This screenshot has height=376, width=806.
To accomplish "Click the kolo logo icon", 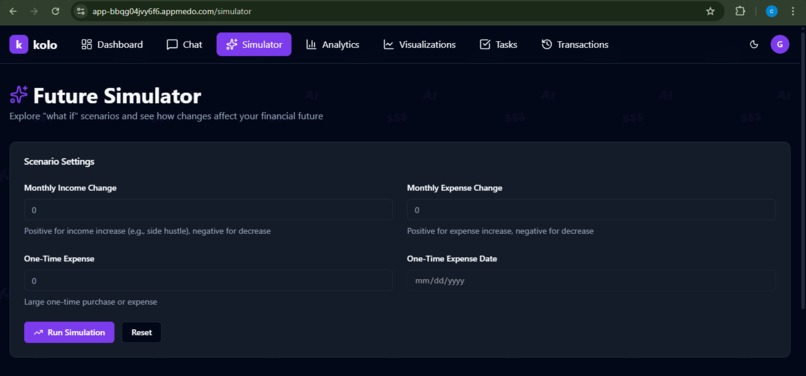I will pos(19,44).
